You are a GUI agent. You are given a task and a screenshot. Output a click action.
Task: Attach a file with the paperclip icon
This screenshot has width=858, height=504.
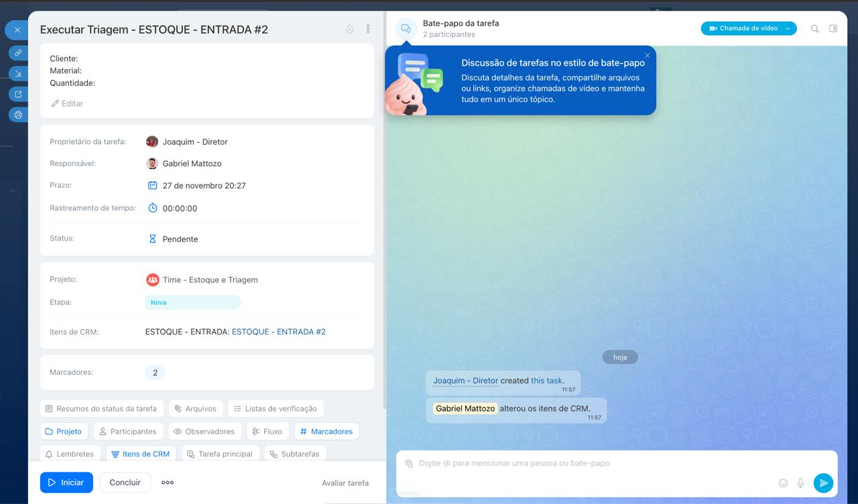[x=409, y=463]
